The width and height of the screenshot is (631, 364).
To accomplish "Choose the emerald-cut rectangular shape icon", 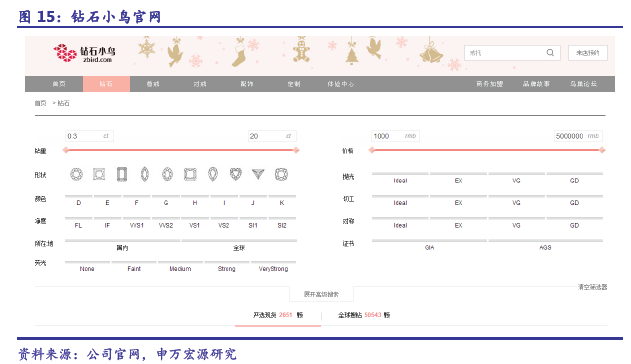I will point(122,174).
